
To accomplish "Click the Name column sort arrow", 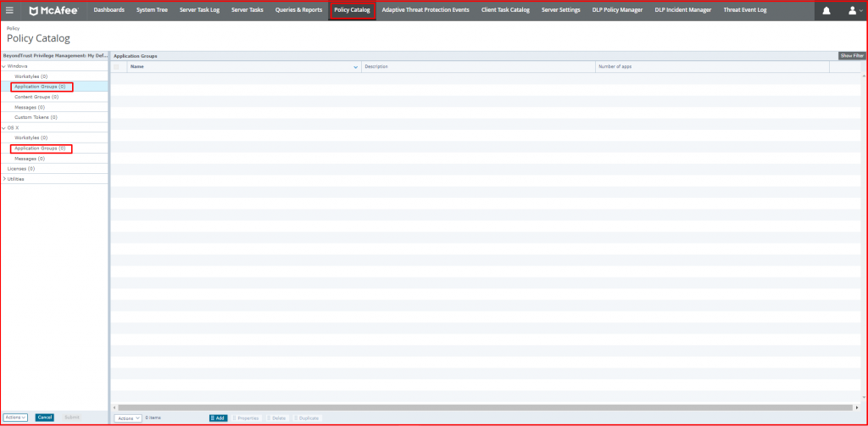I will [x=355, y=66].
